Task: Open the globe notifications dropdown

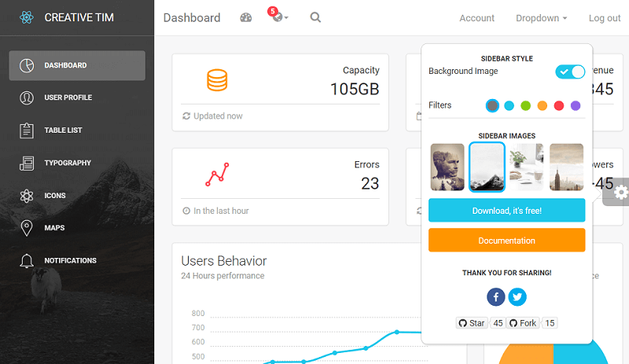Action: click(x=280, y=17)
